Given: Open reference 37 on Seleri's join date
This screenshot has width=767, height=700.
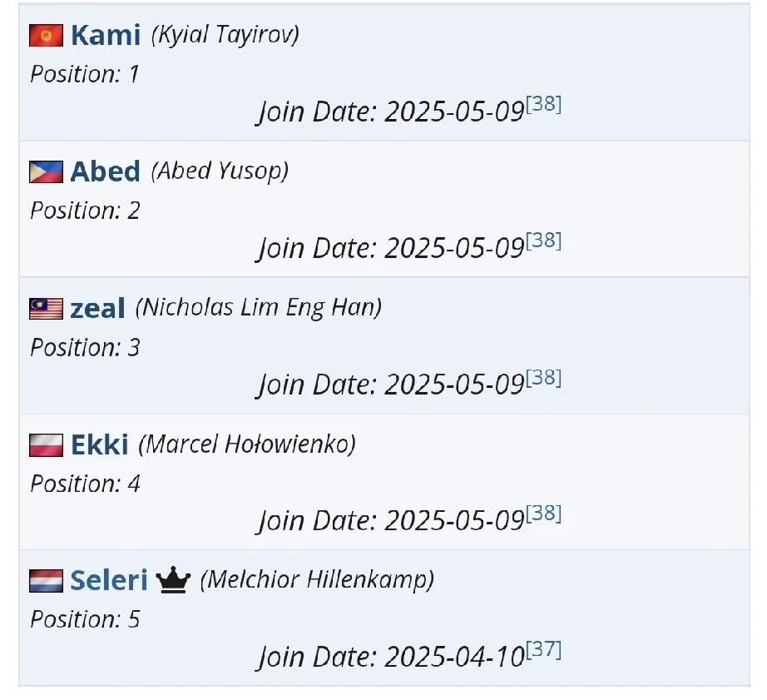Looking at the screenshot, I should click(x=543, y=649).
